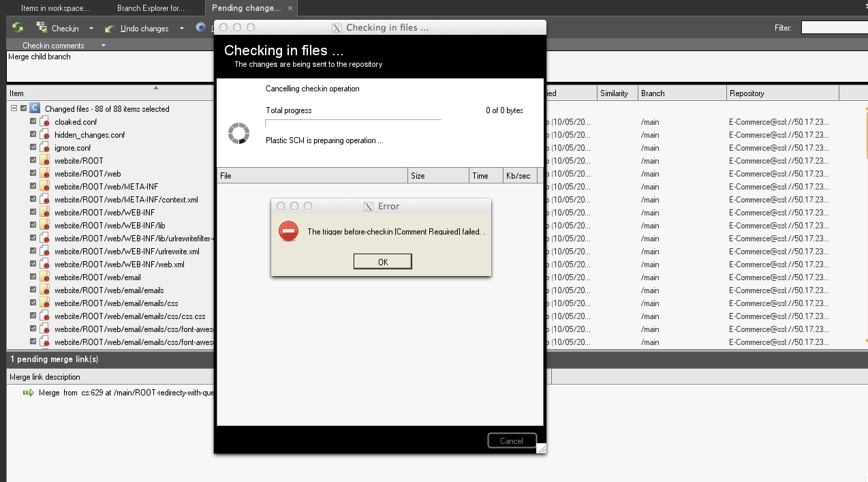Toggle the context.xml row checkbox

pyautogui.click(x=33, y=199)
